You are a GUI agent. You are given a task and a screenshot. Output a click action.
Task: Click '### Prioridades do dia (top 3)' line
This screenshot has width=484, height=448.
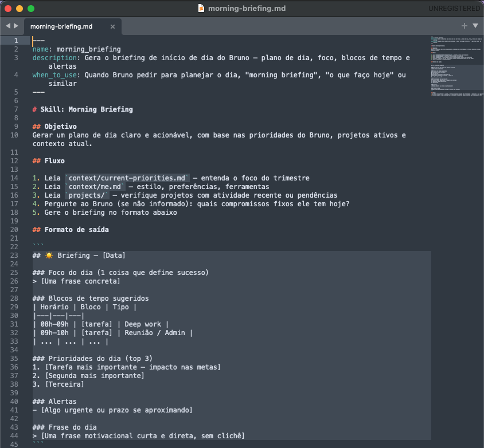tap(92, 359)
